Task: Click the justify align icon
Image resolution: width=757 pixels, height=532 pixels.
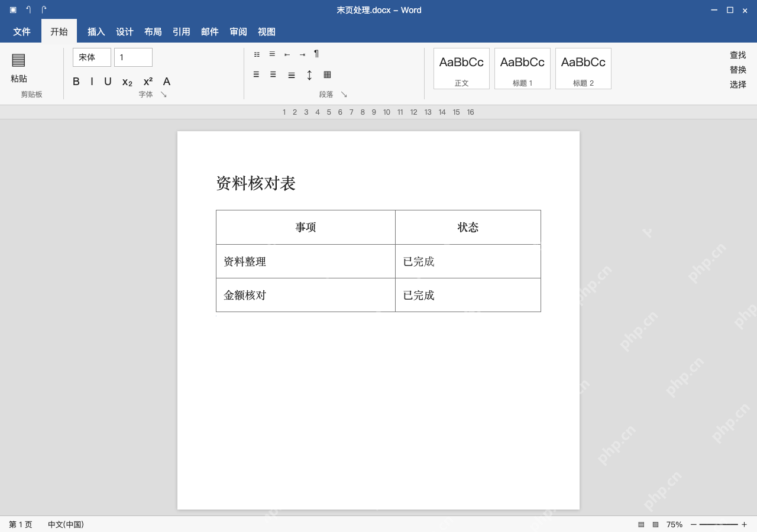Action: pos(292,75)
